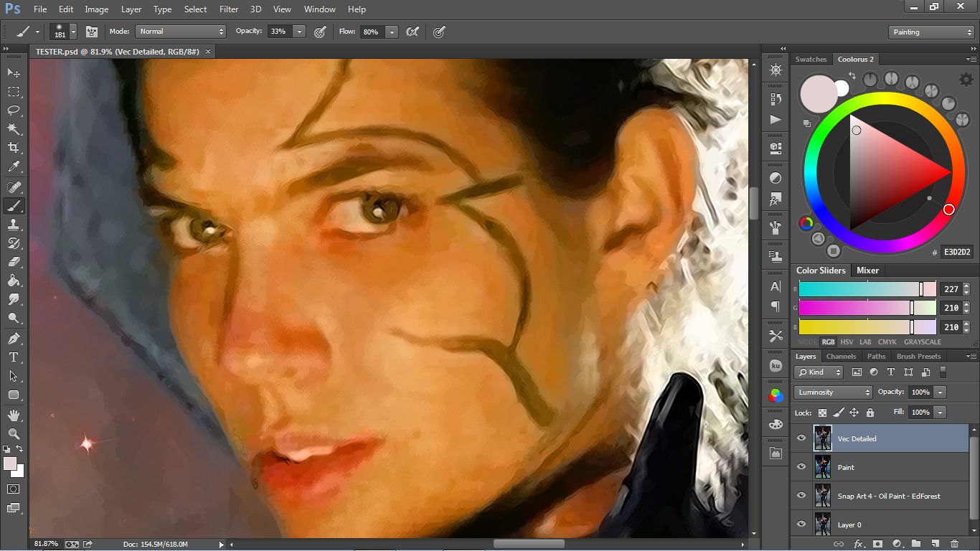The width and height of the screenshot is (980, 551).
Task: Select the Hand tool
Action: click(x=14, y=415)
